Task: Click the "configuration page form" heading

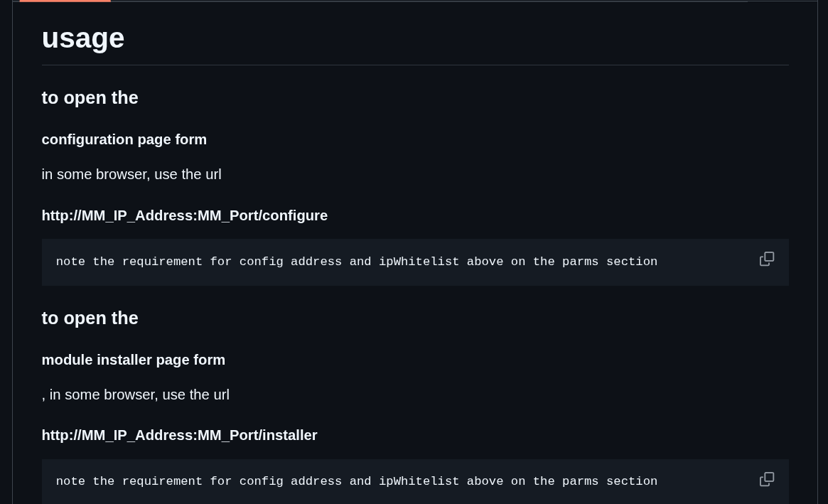Action: coord(124,140)
